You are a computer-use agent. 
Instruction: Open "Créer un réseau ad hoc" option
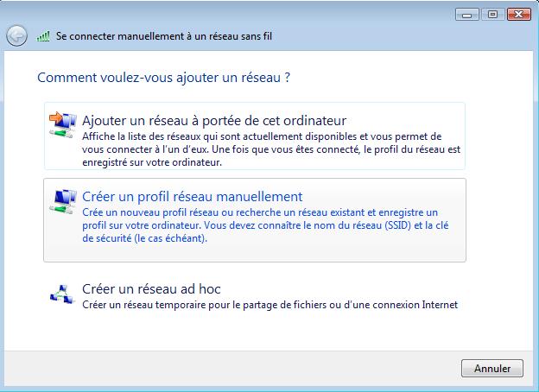pos(157,288)
